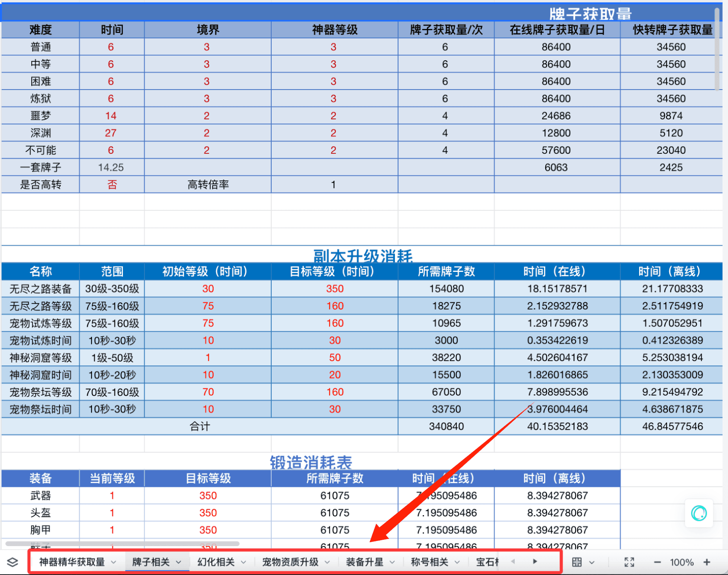The image size is (728, 575).
Task: Expand 装备升星 tab dropdown arrow
Action: point(392,562)
